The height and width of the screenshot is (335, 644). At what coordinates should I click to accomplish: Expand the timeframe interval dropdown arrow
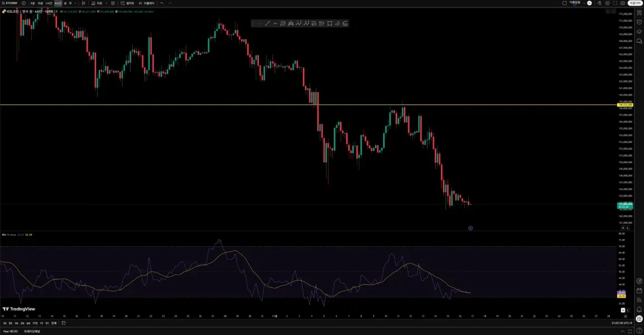coord(75,3)
